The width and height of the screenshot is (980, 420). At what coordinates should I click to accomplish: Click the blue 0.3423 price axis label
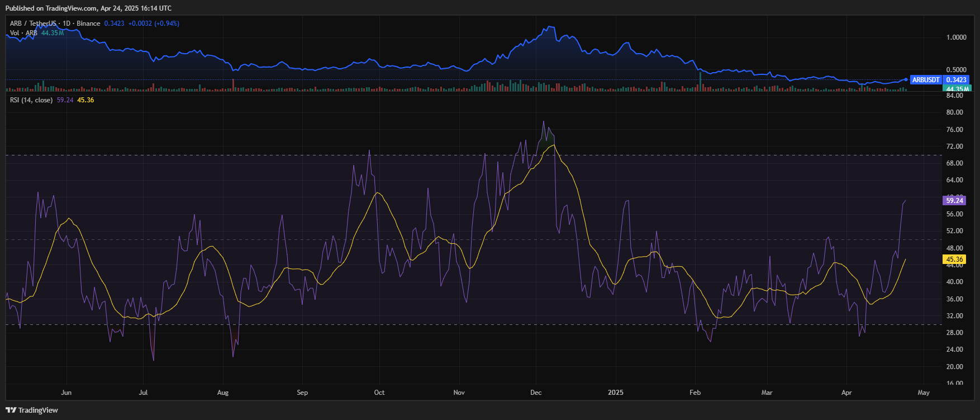click(x=956, y=80)
